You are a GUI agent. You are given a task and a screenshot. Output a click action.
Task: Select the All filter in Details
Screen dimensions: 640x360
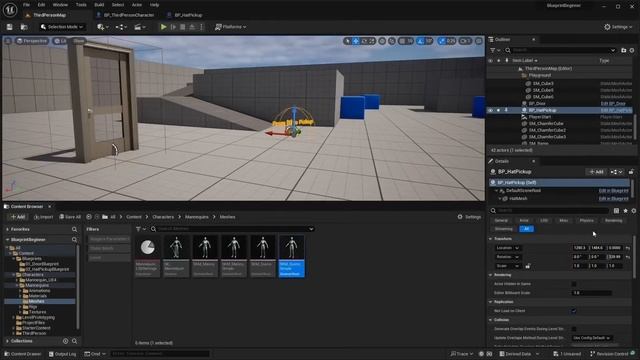(526, 229)
